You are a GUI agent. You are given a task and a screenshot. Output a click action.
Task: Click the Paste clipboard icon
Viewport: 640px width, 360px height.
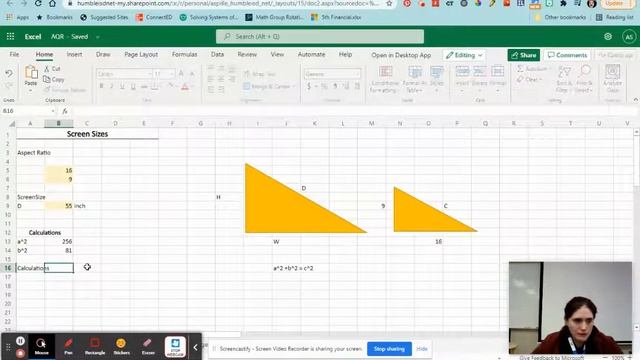pos(31,73)
